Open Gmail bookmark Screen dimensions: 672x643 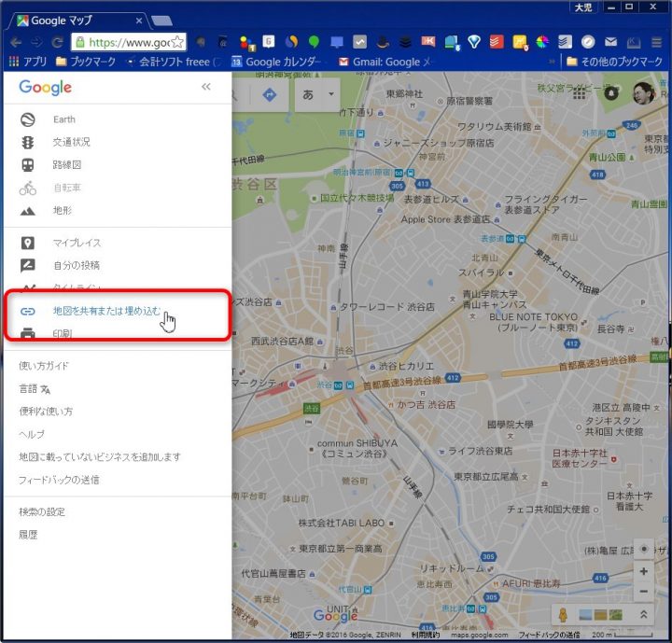(385, 62)
